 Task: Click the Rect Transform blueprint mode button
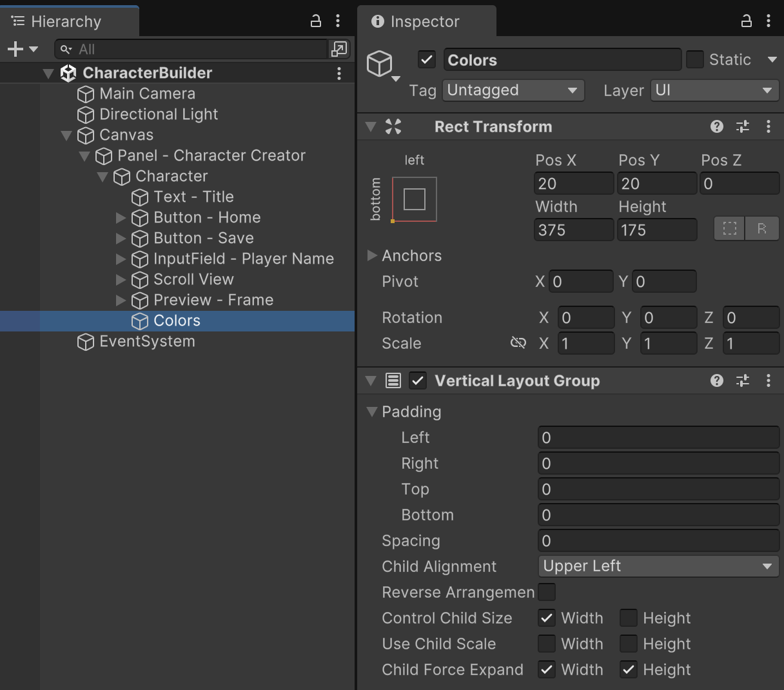point(730,229)
